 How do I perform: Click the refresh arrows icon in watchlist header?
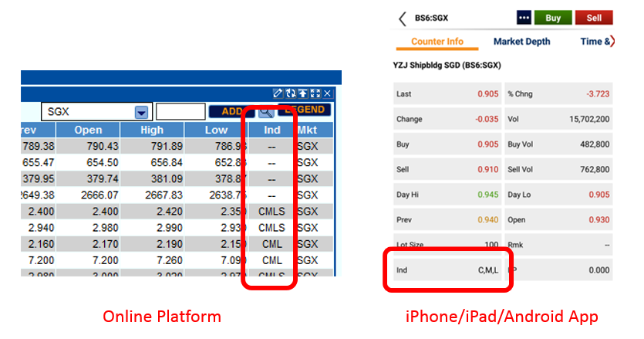click(291, 93)
